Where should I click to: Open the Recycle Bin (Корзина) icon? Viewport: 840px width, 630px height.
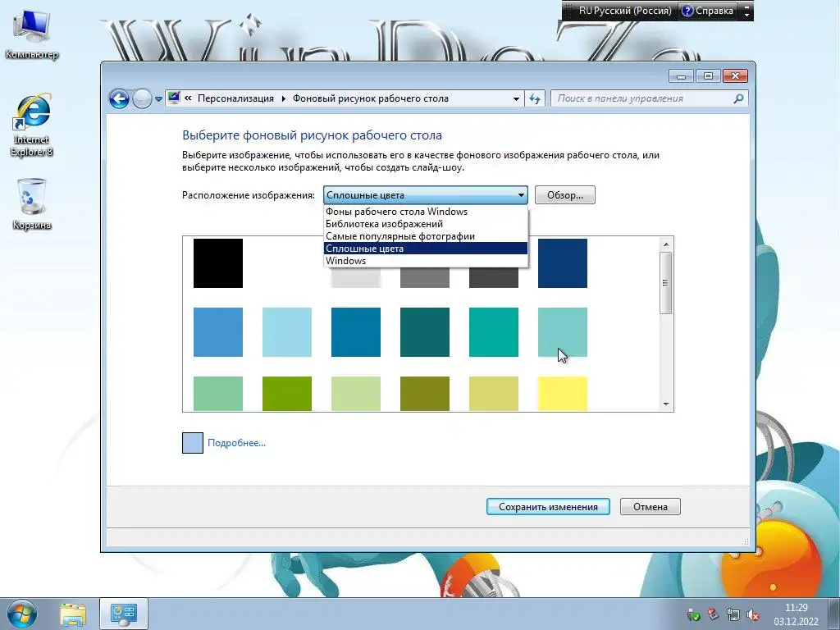tap(32, 204)
